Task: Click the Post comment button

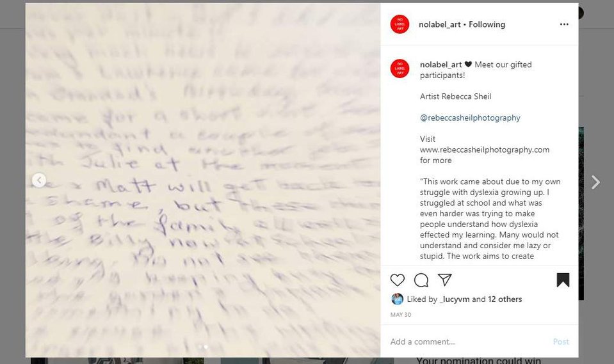Action: coord(561,342)
